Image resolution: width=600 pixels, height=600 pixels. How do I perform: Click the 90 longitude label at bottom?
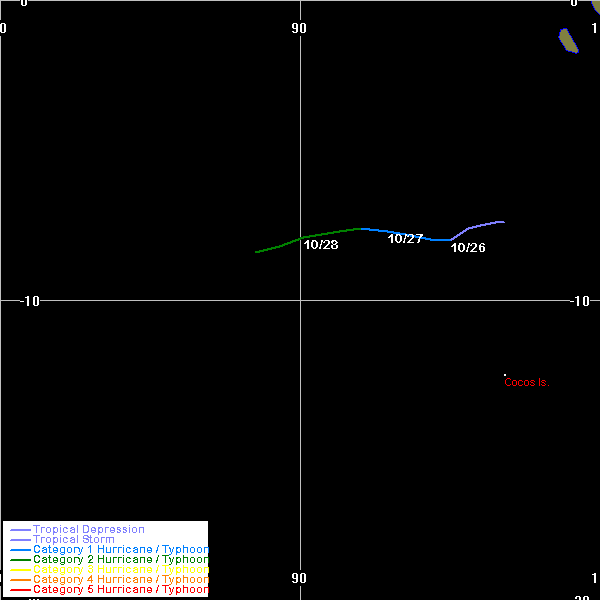[299, 578]
